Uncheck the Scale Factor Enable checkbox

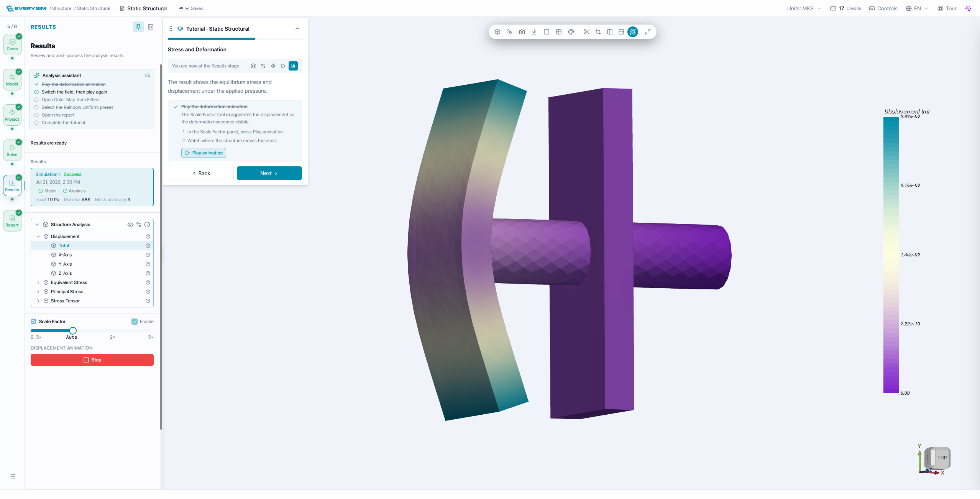coord(134,322)
